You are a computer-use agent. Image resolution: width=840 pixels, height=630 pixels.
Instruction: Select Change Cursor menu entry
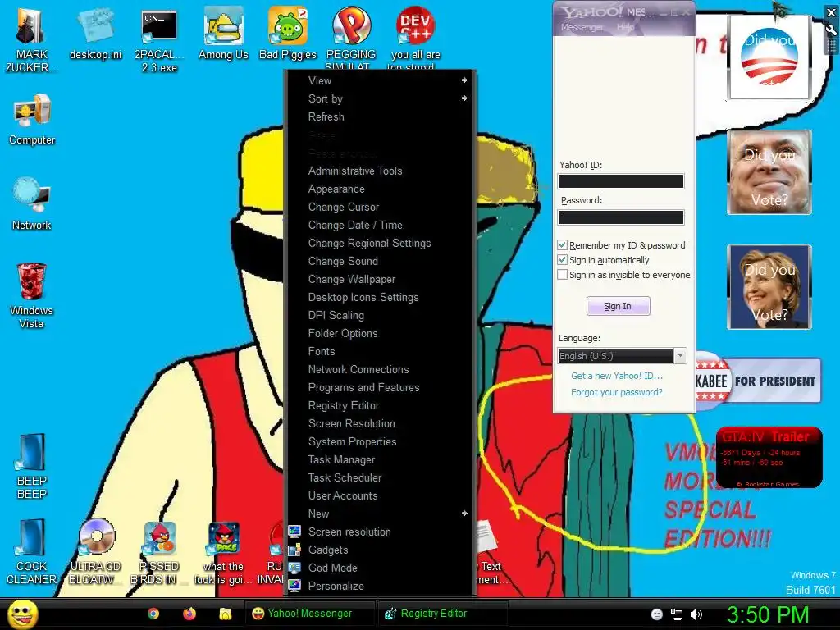click(381, 207)
